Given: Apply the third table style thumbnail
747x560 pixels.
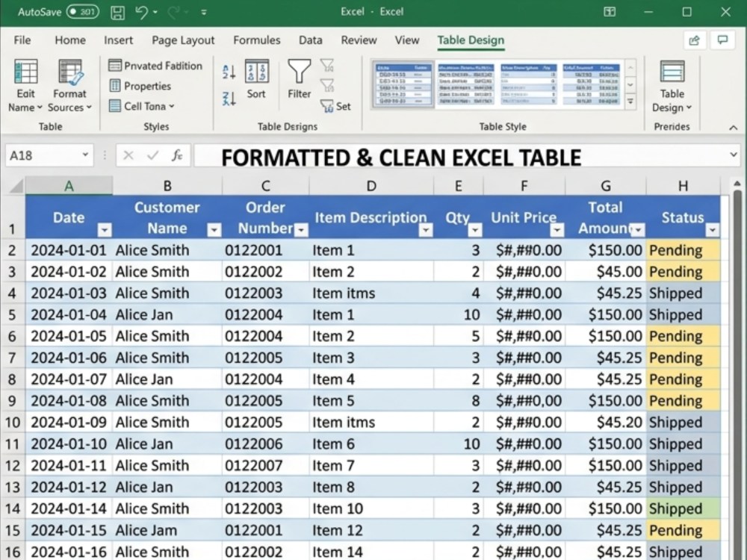Looking at the screenshot, I should point(528,85).
